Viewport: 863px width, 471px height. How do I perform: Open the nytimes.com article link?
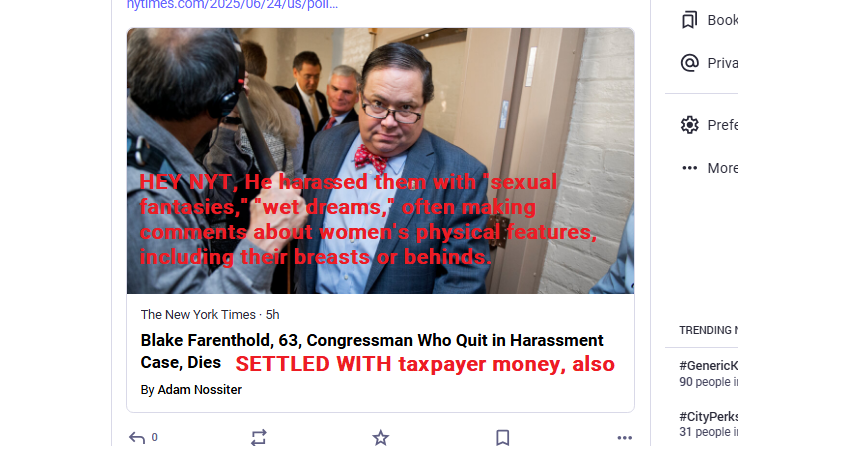point(232,5)
